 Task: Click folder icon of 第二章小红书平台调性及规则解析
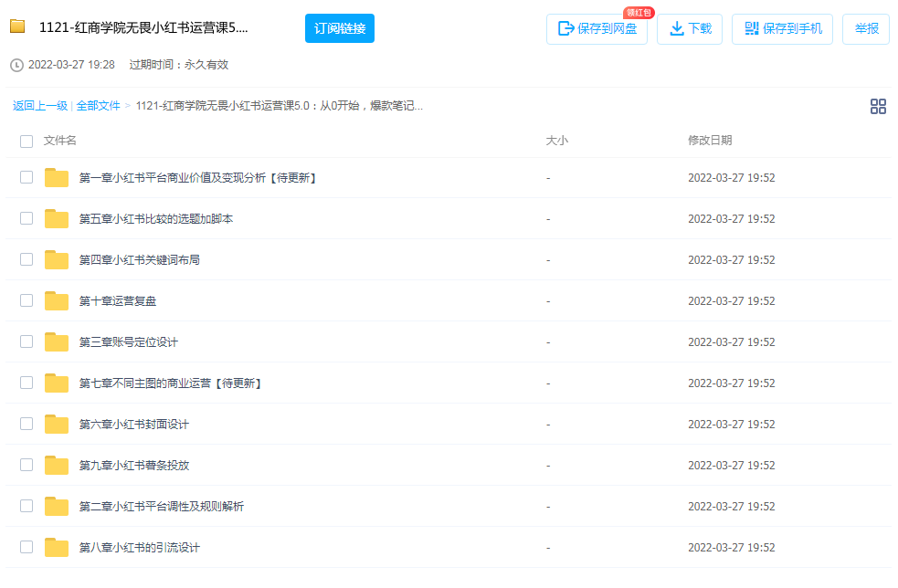point(57,506)
